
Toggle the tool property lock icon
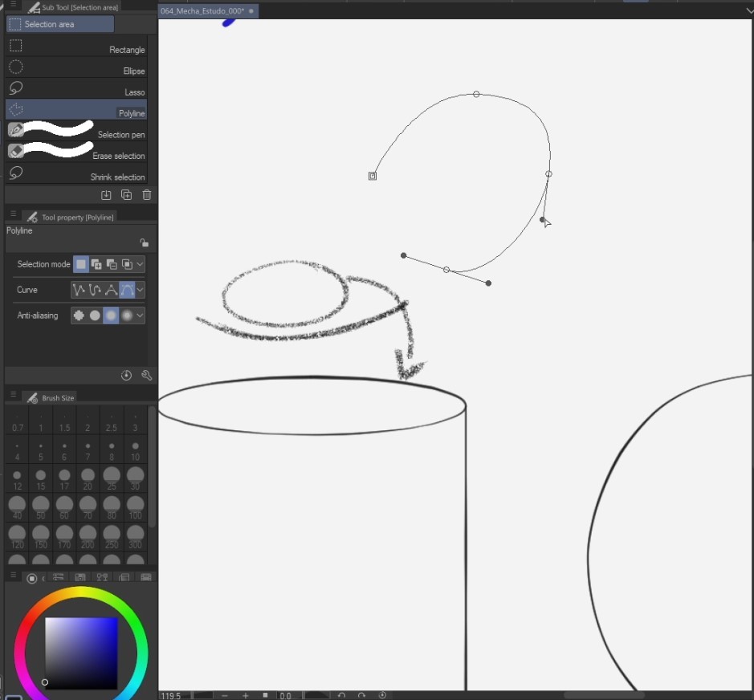144,242
